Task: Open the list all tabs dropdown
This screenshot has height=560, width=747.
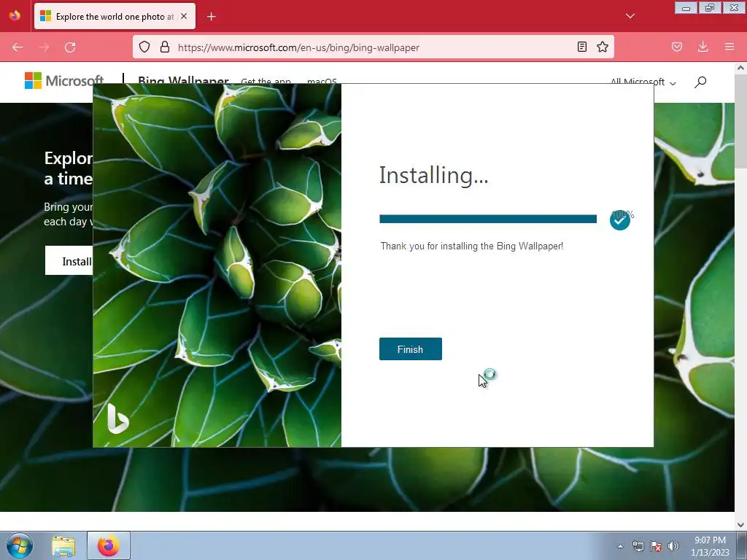Action: pos(630,16)
